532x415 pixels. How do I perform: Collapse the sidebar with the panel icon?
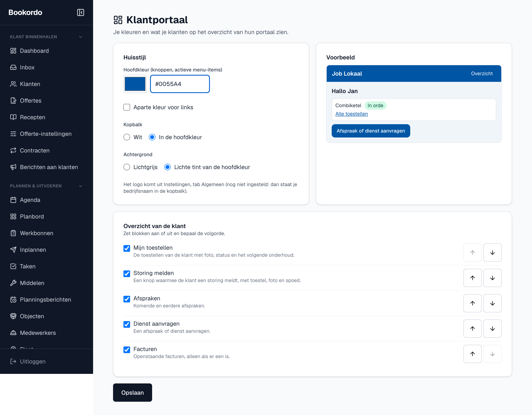(x=80, y=12)
